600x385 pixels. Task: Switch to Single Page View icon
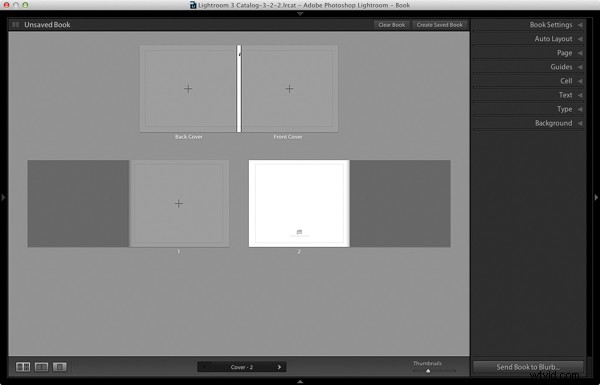[60, 367]
